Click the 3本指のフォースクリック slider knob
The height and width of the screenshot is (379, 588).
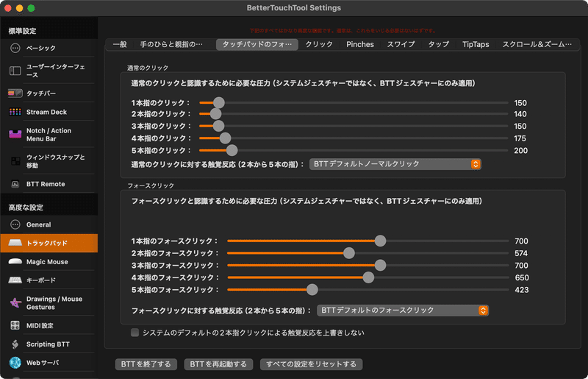pyautogui.click(x=380, y=265)
